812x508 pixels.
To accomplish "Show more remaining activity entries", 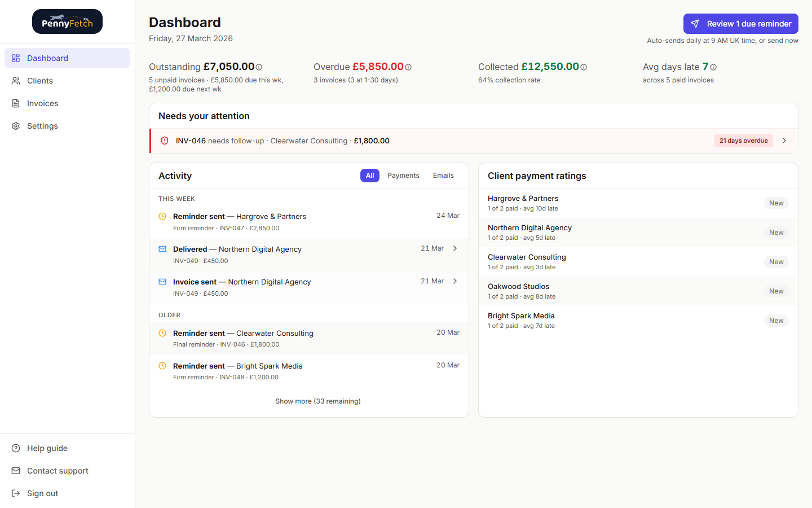I will [x=317, y=401].
